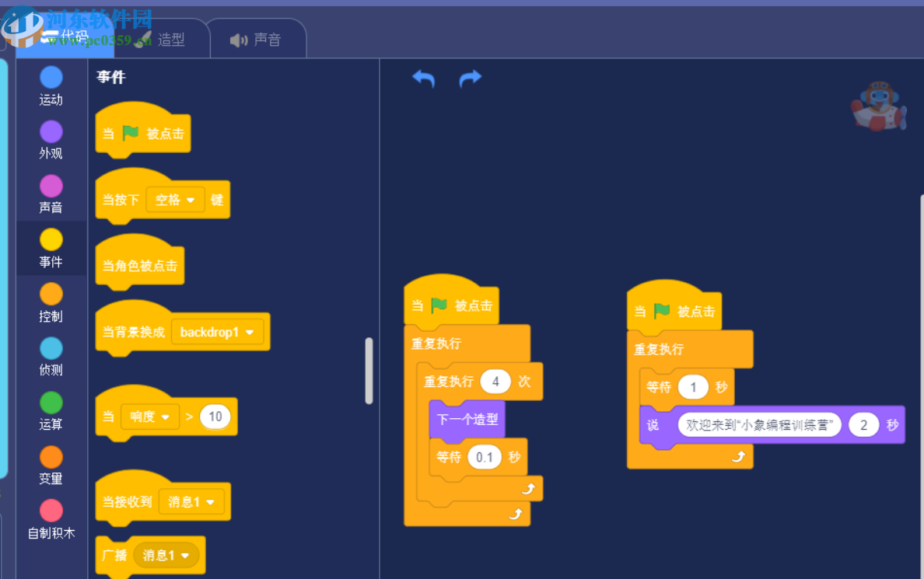
Task: Click the undo arrow
Action: pos(423,78)
